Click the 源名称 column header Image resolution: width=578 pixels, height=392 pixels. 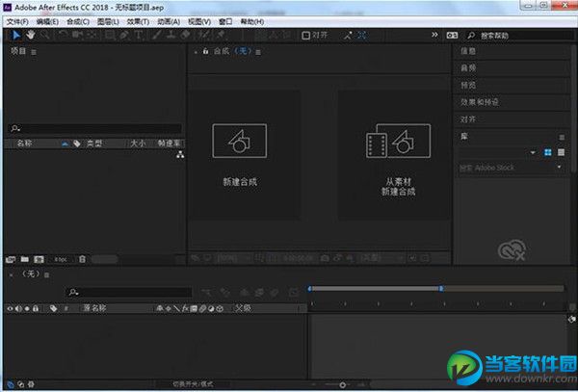point(94,308)
